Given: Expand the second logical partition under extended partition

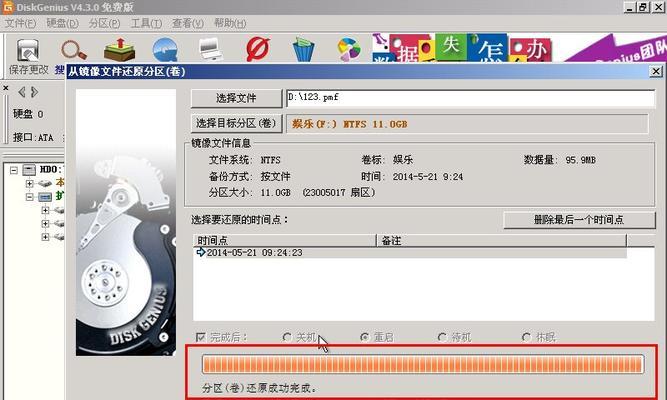Looking at the screenshot, I should (45, 223).
